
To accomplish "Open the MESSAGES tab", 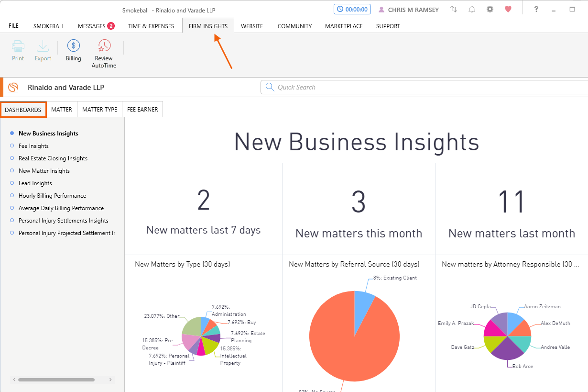I will click(92, 26).
